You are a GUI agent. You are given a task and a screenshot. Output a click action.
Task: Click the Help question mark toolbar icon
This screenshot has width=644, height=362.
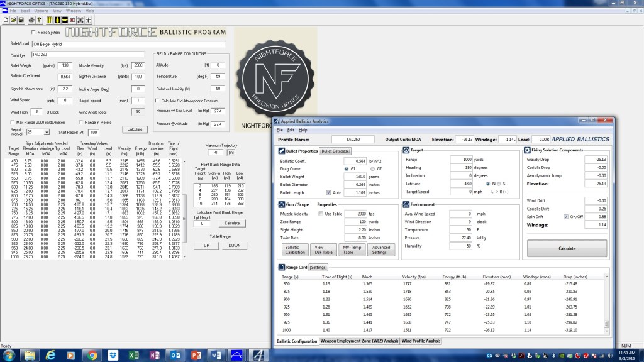pos(40,19)
